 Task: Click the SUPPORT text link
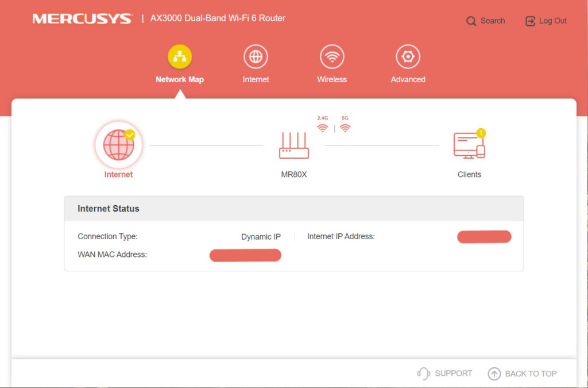(x=453, y=374)
